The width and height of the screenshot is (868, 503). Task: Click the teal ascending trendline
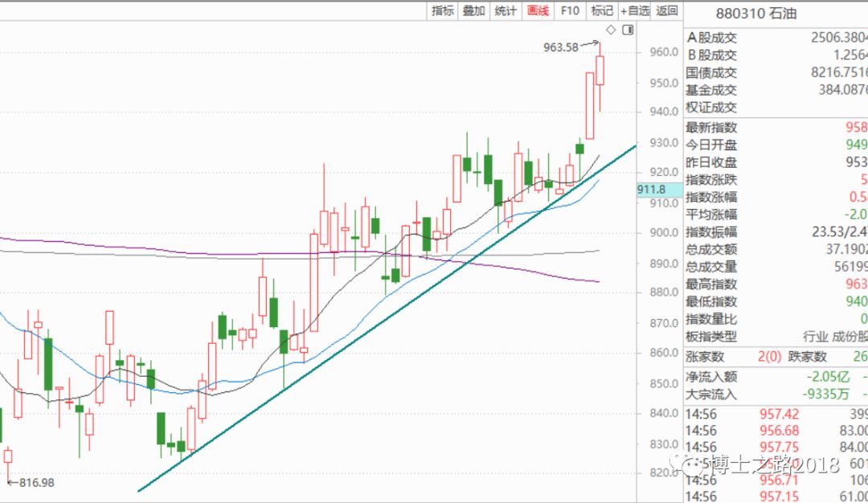pyautogui.click(x=387, y=317)
